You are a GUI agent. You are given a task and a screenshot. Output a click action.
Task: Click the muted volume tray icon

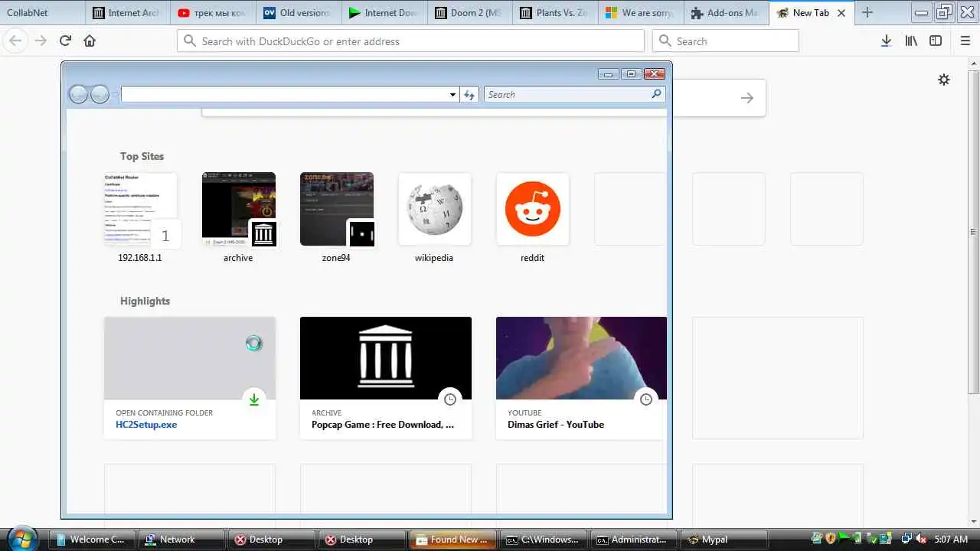(x=921, y=539)
